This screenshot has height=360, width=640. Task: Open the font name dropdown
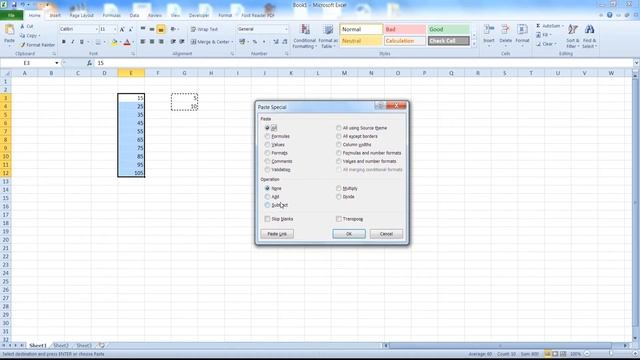tap(97, 29)
